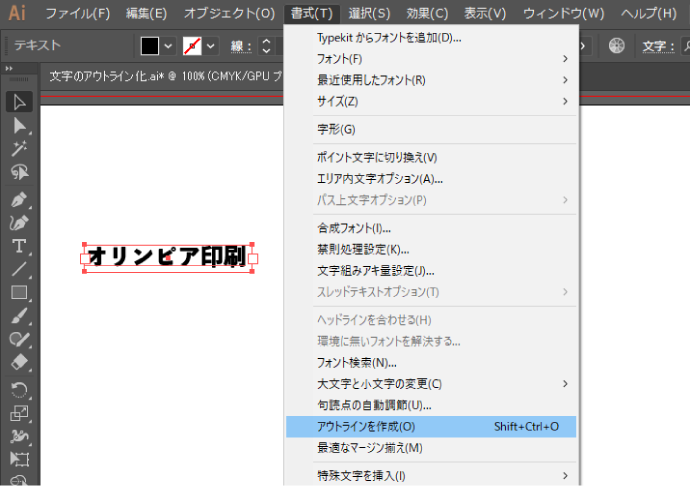690x486 pixels.
Task: Expand the フォント(F) submenu
Action: coord(431,59)
